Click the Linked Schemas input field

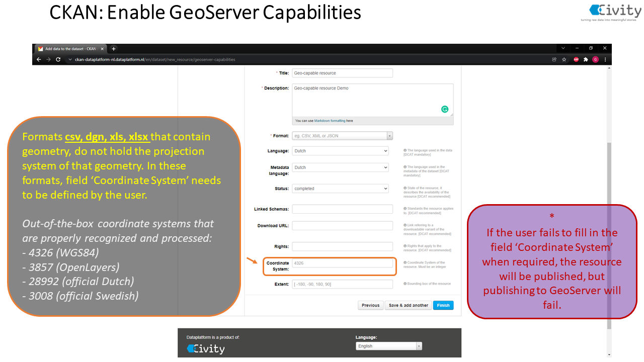pyautogui.click(x=342, y=209)
